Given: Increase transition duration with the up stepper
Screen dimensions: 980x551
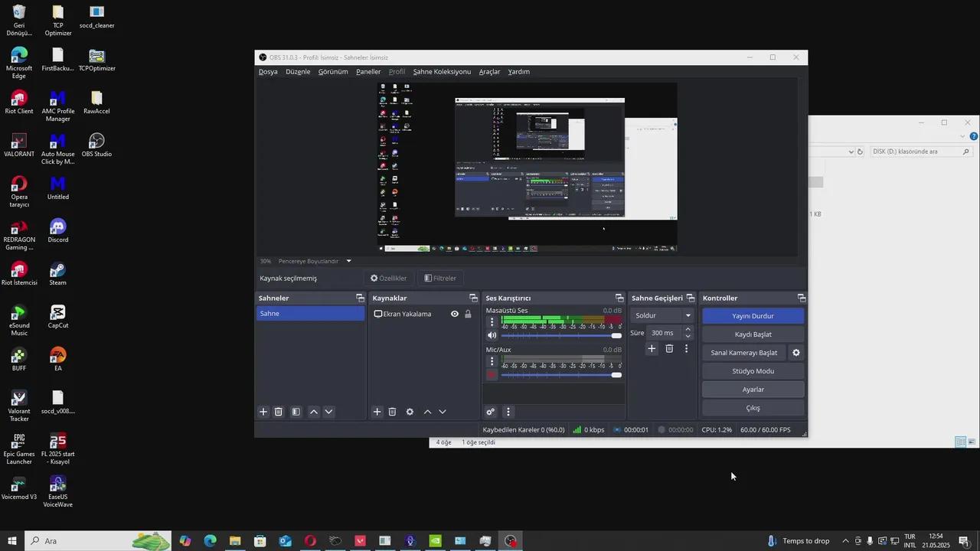Looking at the screenshot, I should tap(687, 329).
